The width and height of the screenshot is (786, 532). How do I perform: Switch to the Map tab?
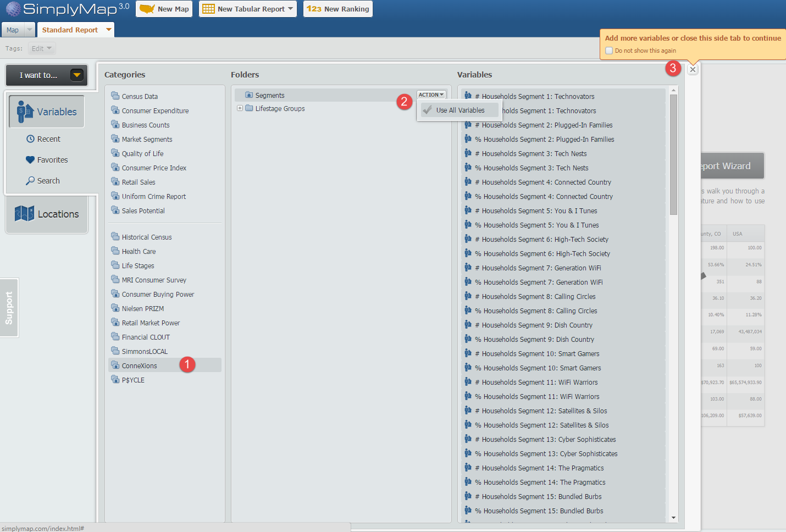pos(13,30)
